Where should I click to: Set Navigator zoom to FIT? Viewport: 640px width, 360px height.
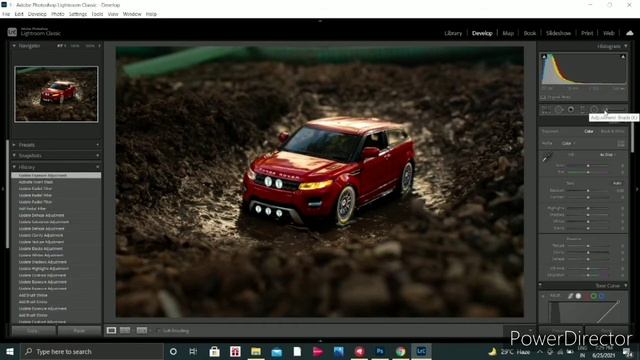pyautogui.click(x=61, y=46)
